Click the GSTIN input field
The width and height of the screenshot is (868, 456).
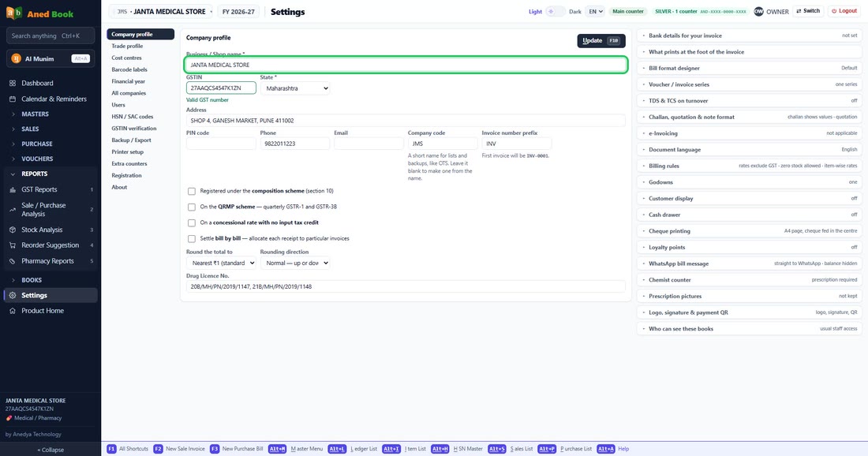pos(221,88)
